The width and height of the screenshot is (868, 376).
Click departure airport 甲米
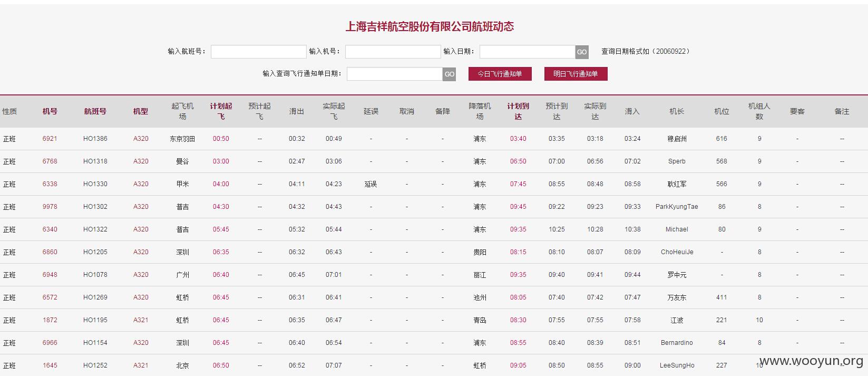182,184
